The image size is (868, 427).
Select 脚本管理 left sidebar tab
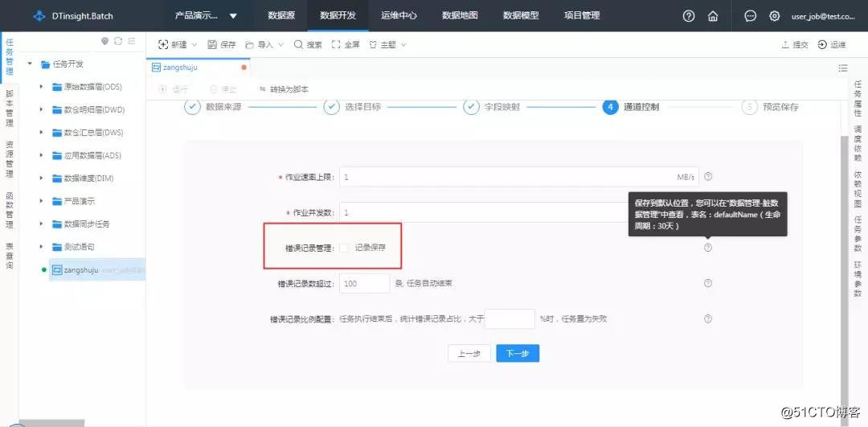10,109
